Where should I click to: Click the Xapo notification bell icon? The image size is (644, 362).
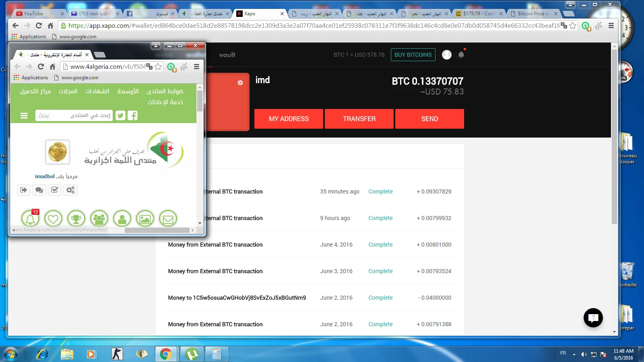click(461, 55)
